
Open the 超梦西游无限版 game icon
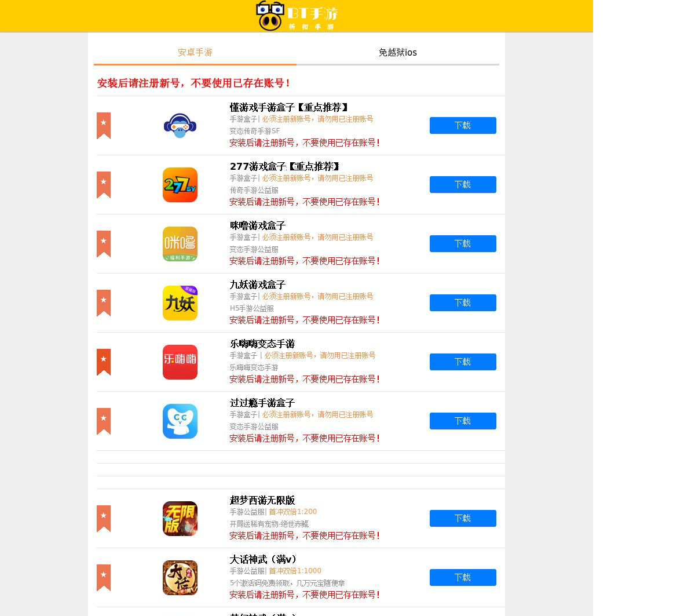tap(180, 519)
